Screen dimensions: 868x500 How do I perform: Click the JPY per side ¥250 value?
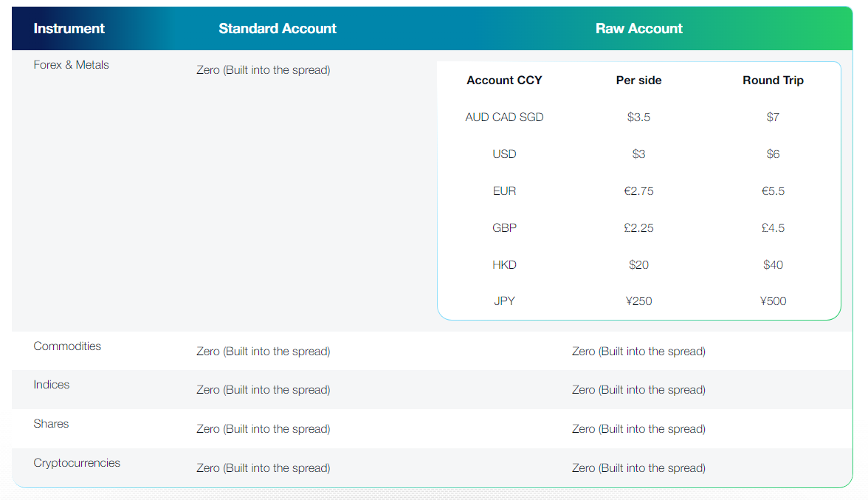click(638, 301)
